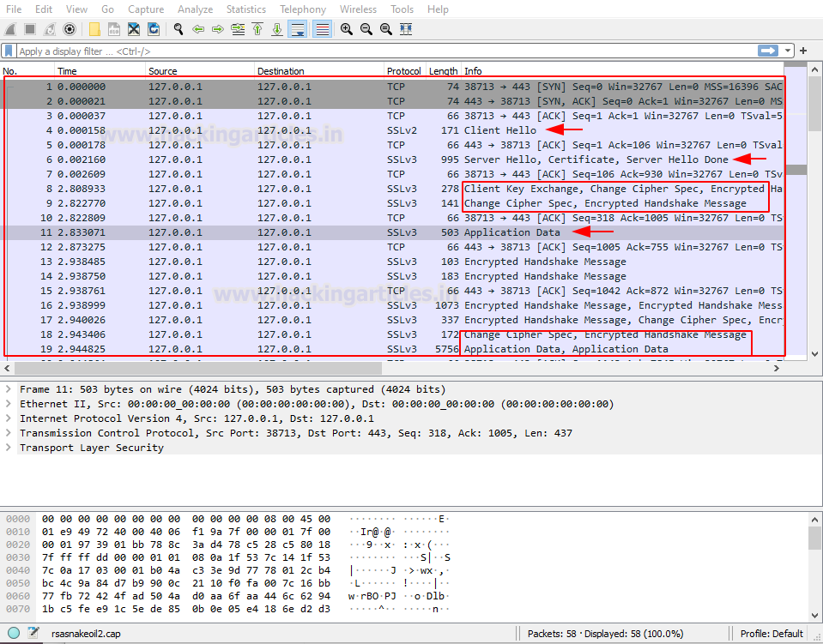The image size is (823, 644).
Task: Open capture file properties icon
Action: (33, 633)
